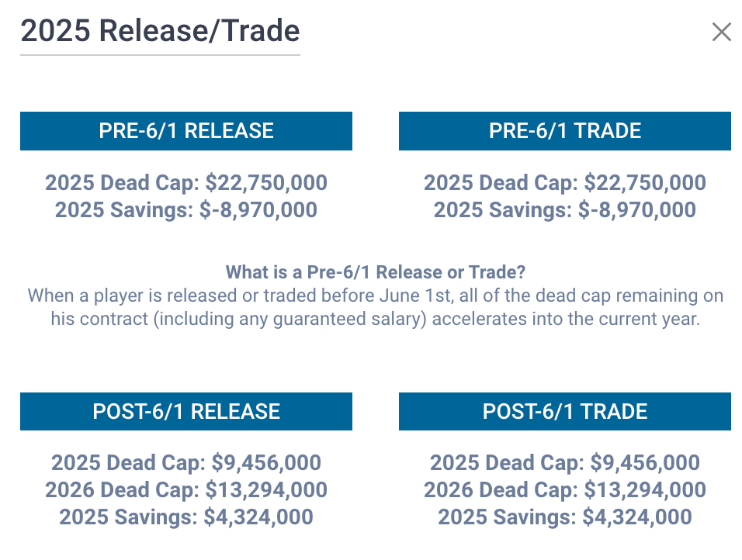Click the Pre-6/1 explanation paragraph text
742x560 pixels.
click(376, 307)
